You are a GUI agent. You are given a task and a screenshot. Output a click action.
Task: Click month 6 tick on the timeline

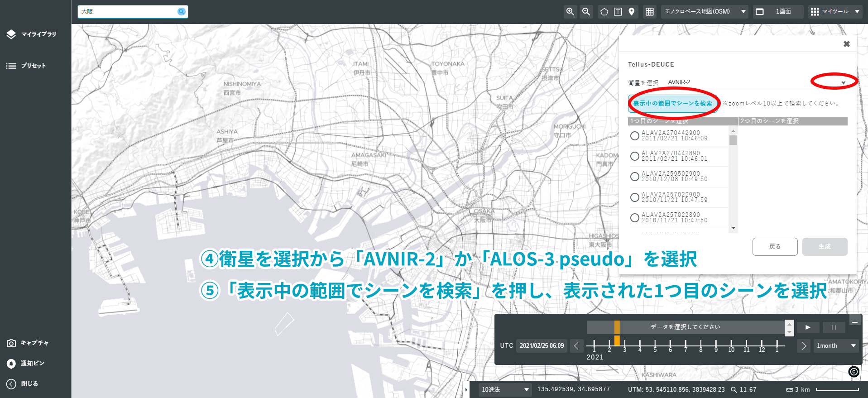(x=670, y=345)
